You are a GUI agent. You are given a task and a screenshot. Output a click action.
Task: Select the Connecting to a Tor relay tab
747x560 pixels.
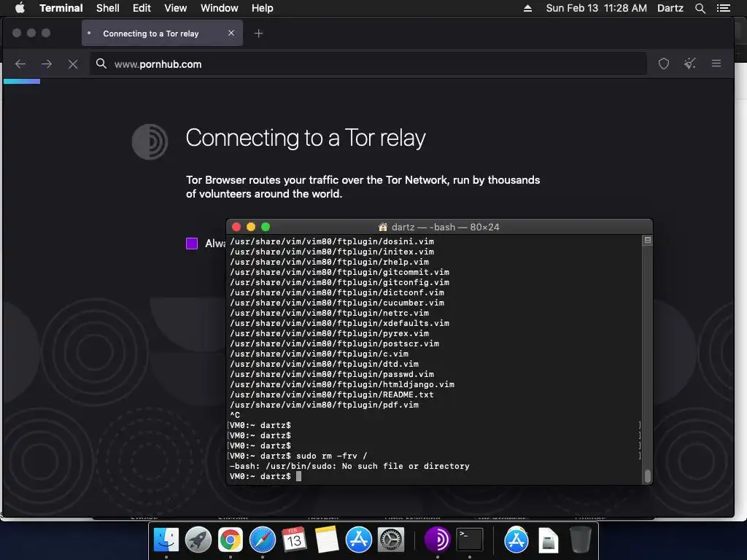(x=162, y=34)
